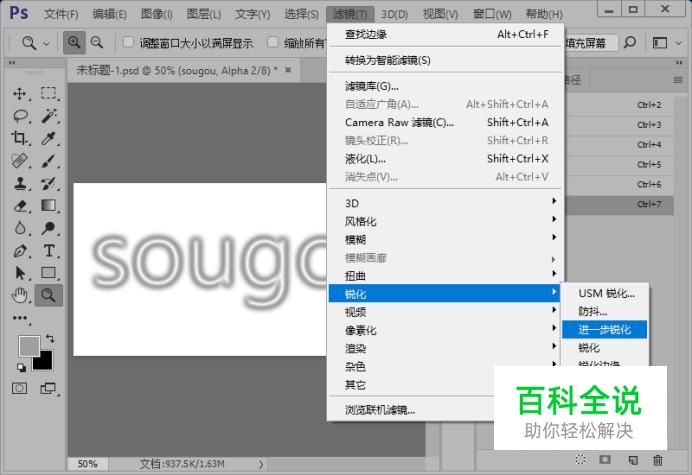Select the Brush tool
The image size is (692, 475).
49,161
